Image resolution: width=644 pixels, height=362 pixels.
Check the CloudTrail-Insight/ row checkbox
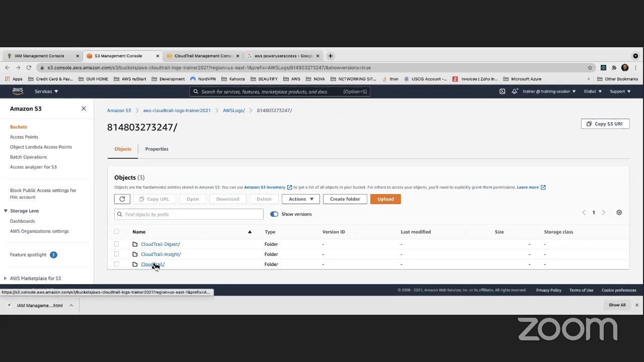[117, 254]
